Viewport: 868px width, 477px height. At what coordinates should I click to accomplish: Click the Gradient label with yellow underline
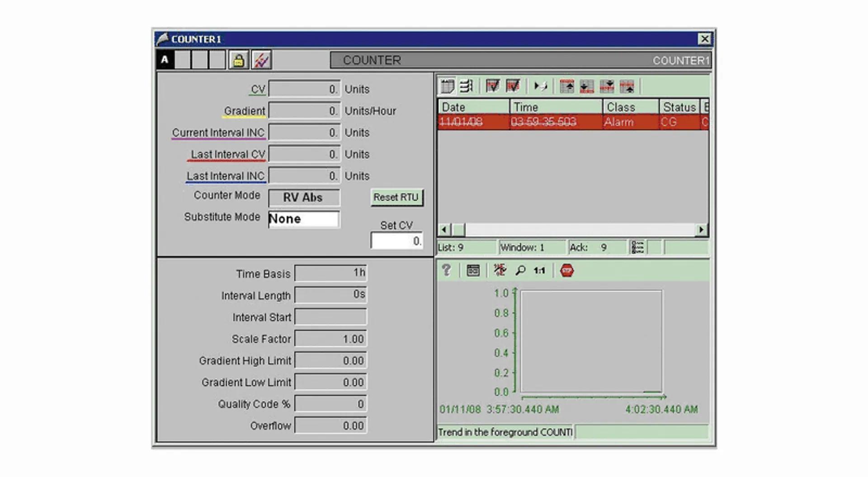(245, 111)
